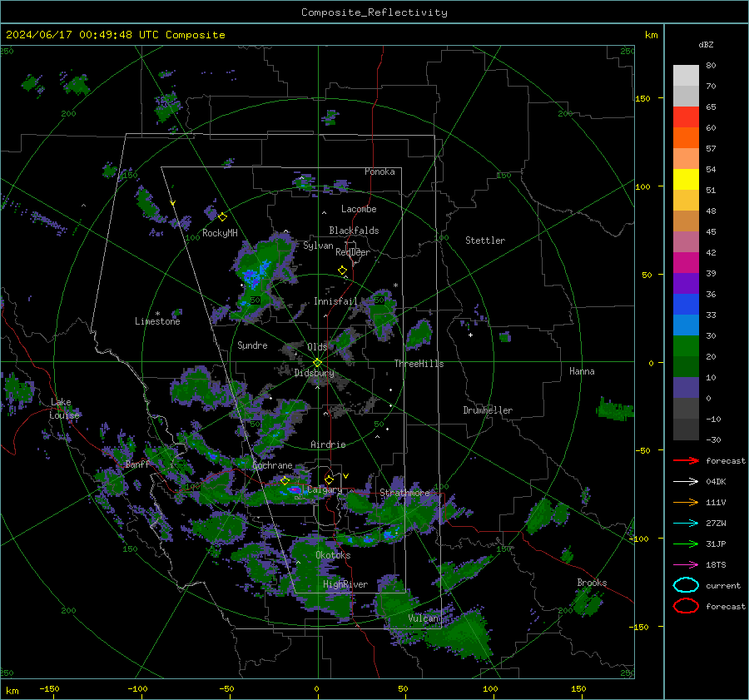Click the Hanna town label
749x700 pixels.
582,371
